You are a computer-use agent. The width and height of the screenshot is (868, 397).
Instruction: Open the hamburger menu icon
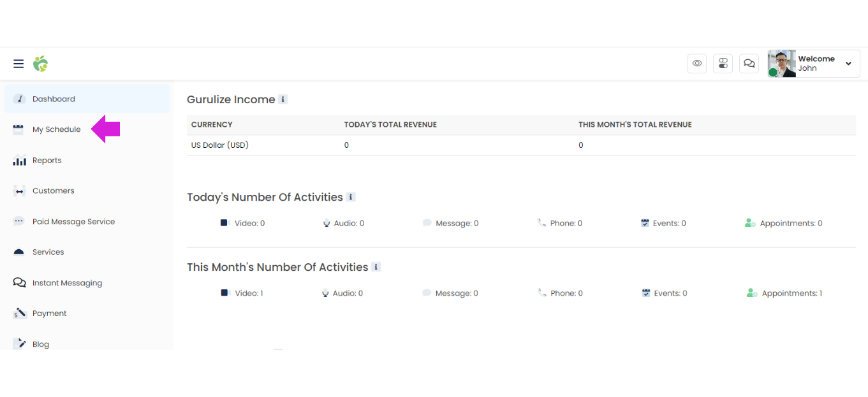[18, 64]
